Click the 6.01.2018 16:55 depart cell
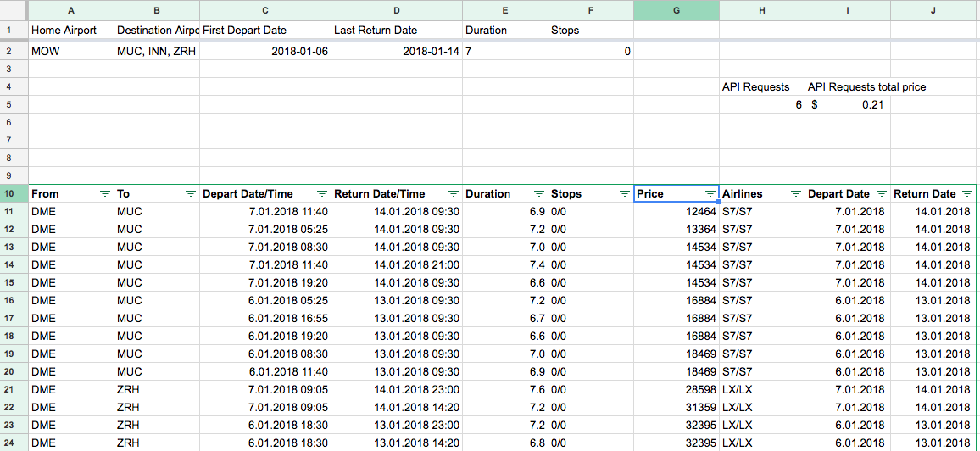The image size is (980, 451). [265, 318]
